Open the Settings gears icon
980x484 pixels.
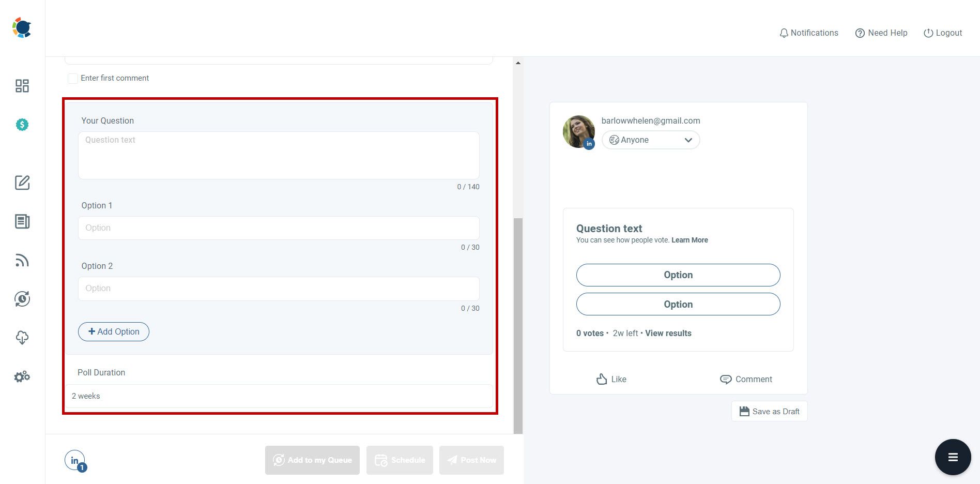pyautogui.click(x=22, y=376)
